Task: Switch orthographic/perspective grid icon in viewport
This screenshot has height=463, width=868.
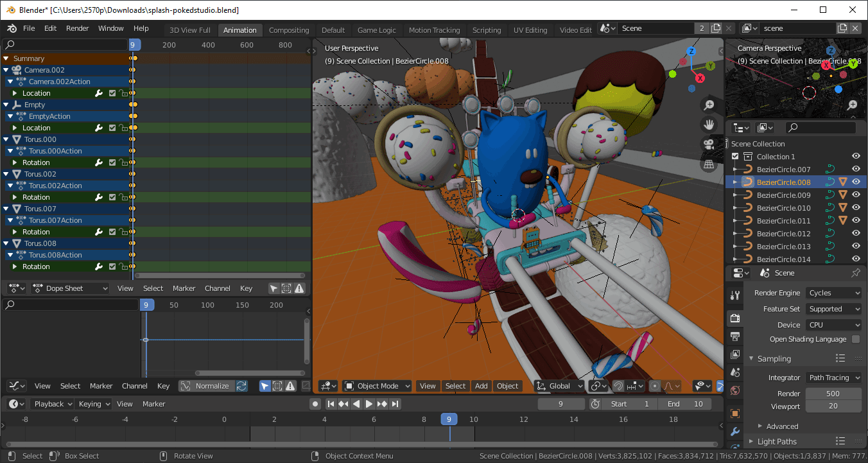Action: pos(709,164)
